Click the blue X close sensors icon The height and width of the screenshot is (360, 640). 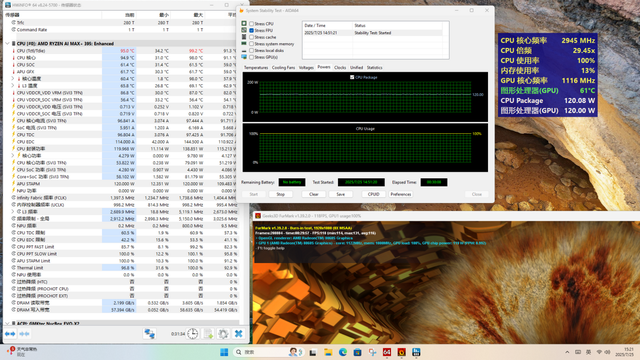click(239, 333)
